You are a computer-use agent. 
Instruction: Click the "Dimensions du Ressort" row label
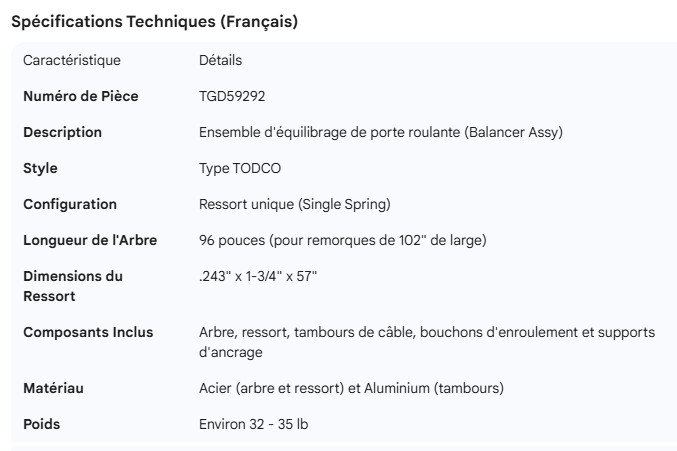click(x=73, y=286)
